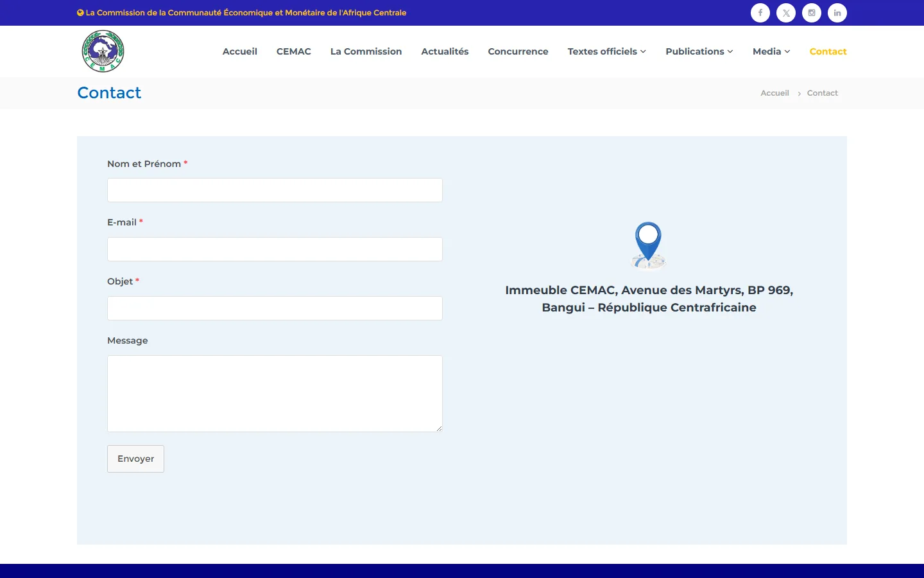Open the Concurrence menu item

[518, 51]
